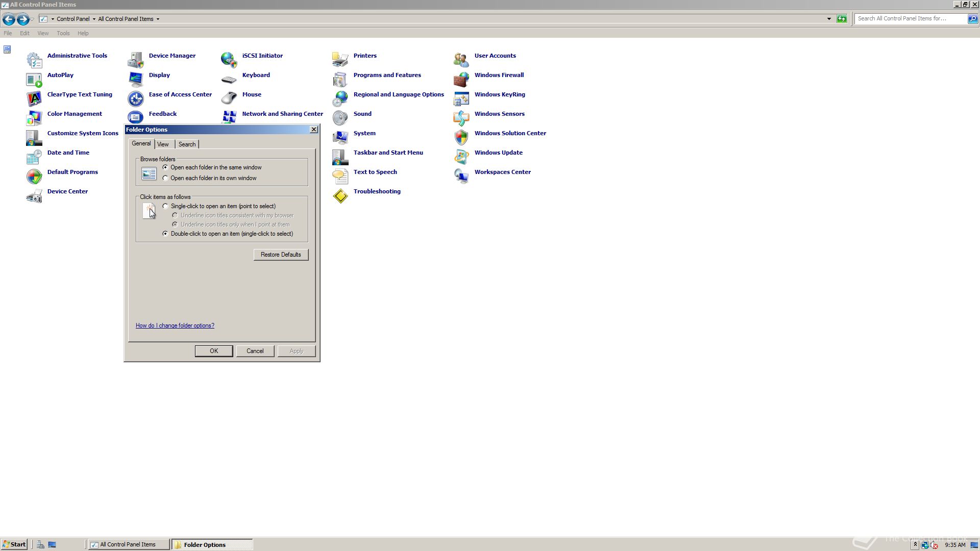The image size is (980, 551).
Task: Switch to the View tab
Action: (163, 144)
